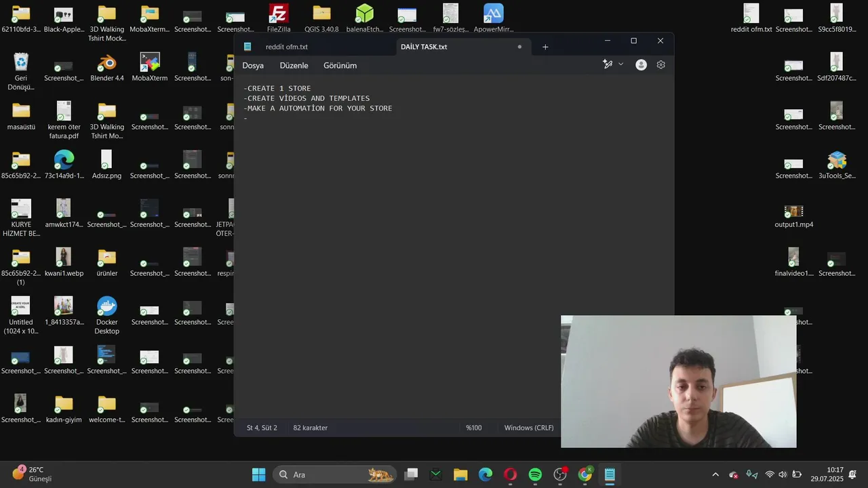Viewport: 868px width, 488px height.
Task: Open the Docker Desktop icon
Action: click(107, 315)
